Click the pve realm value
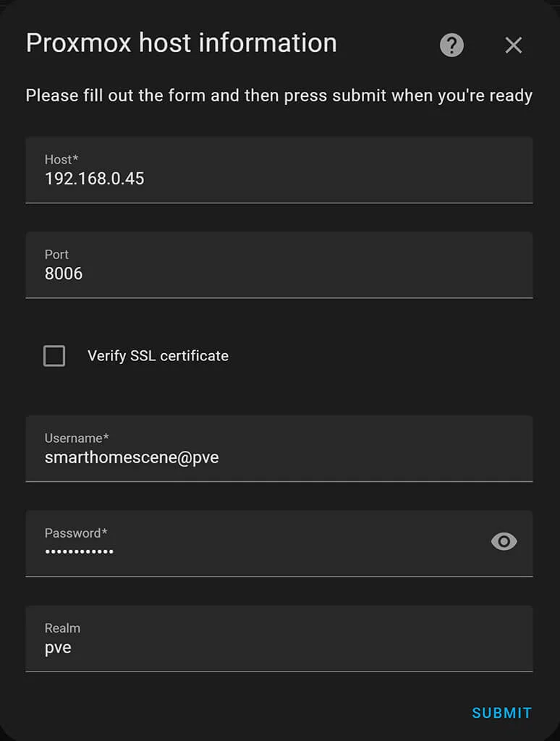Image resolution: width=560 pixels, height=741 pixels. (58, 648)
